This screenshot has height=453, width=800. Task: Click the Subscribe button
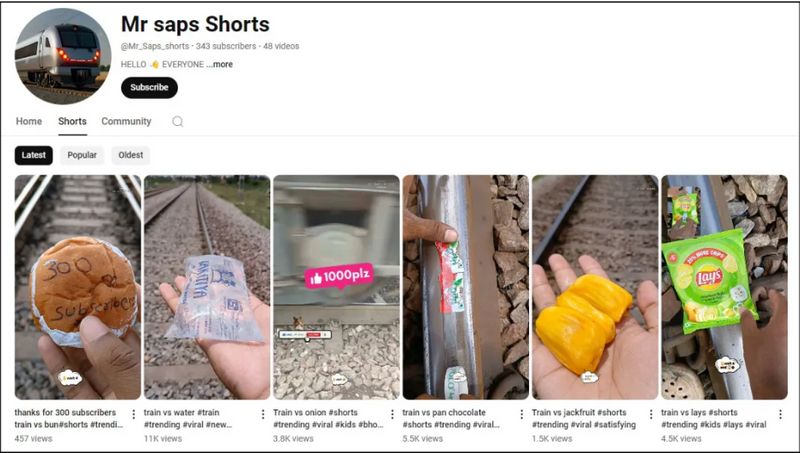[149, 87]
